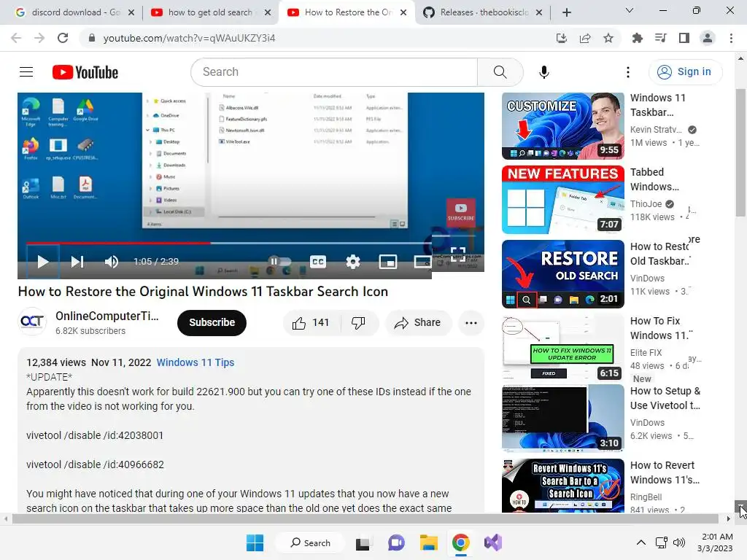
Task: Open YouTube settings three-dot menu
Action: coord(628,72)
